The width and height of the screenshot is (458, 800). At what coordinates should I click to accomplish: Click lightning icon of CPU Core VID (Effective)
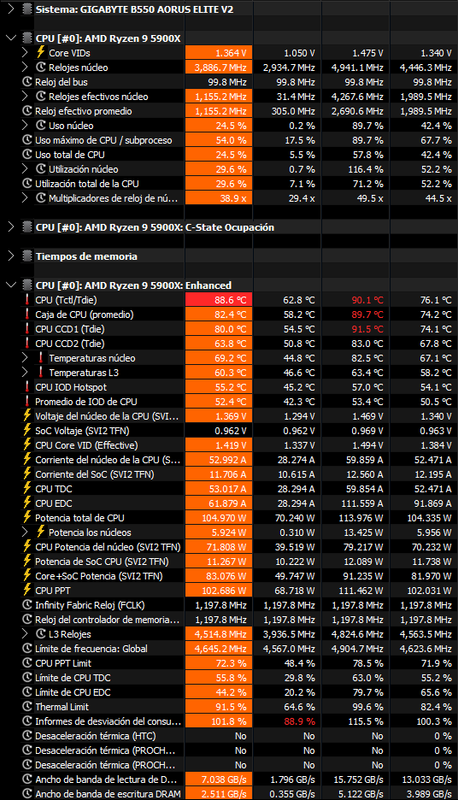tap(27, 445)
